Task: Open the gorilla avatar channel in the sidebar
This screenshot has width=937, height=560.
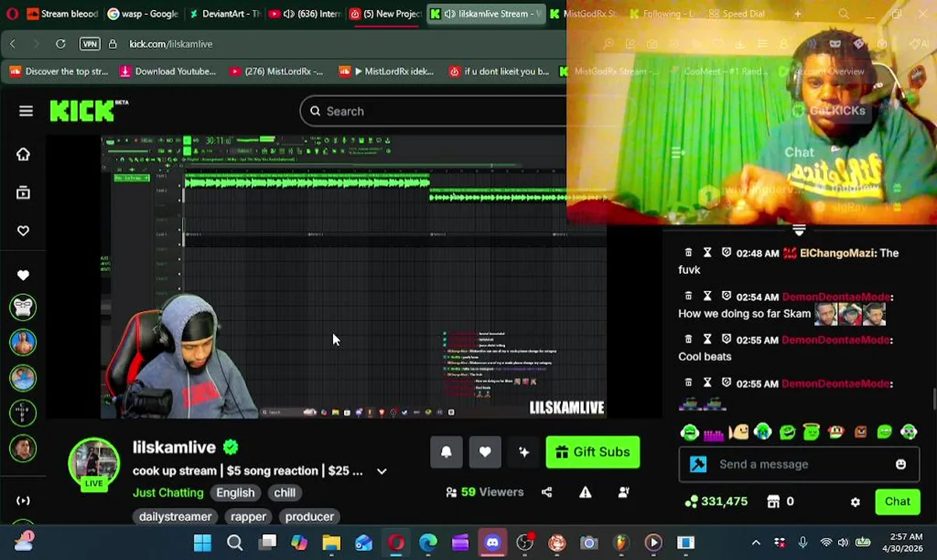Action: tap(23, 307)
